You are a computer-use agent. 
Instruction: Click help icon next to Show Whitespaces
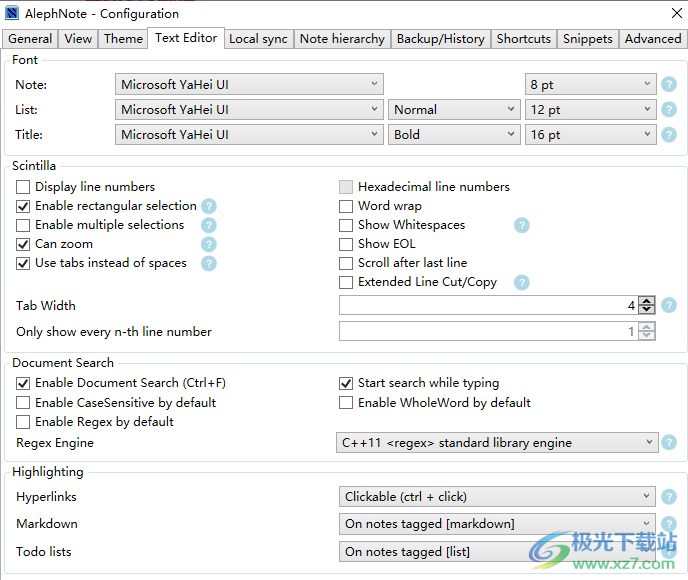tap(522, 225)
